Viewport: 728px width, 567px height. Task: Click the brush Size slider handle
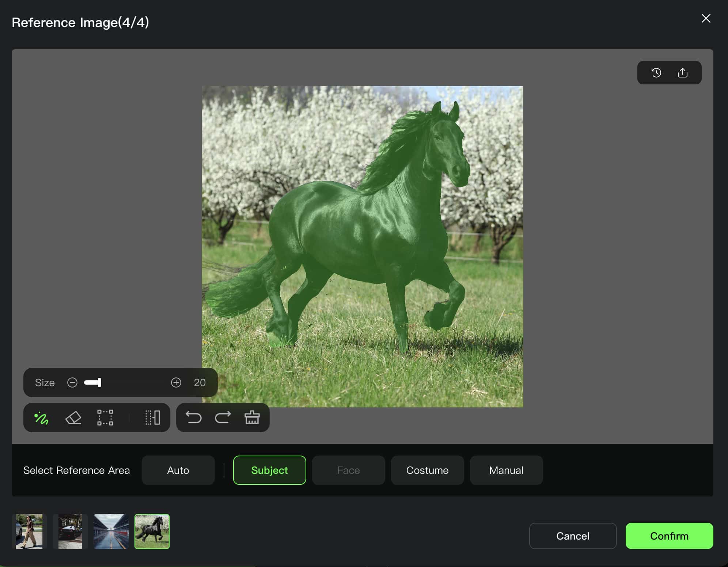(99, 383)
